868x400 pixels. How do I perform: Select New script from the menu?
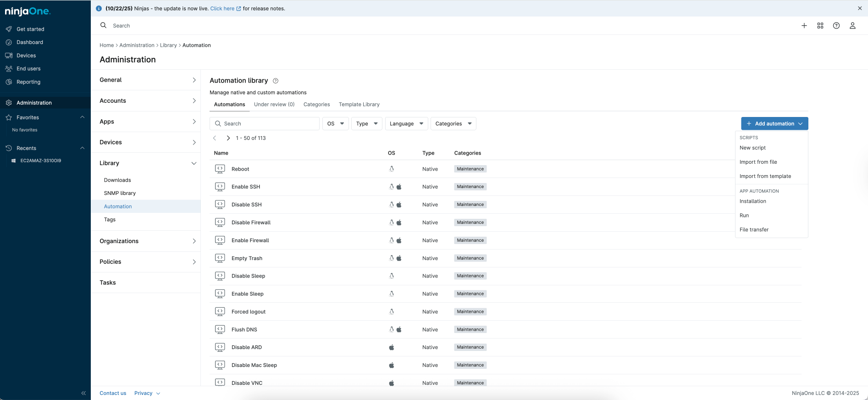tap(752, 148)
